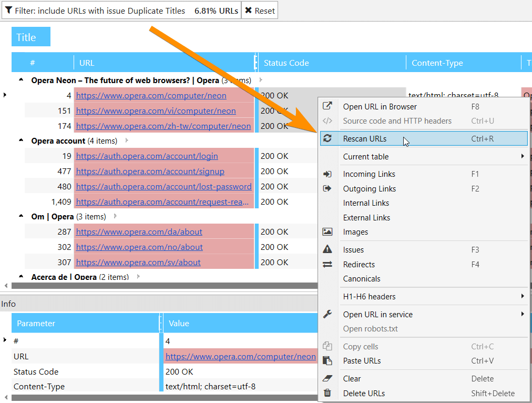The width and height of the screenshot is (532, 403).
Task: Click the Info panel horizontal scrollbar
Action: pyautogui.click(x=165, y=397)
